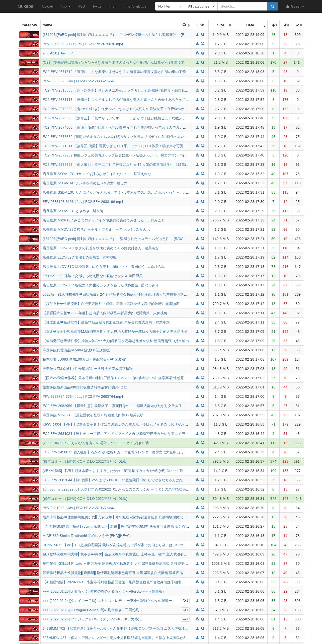Open comments badge on H.Dragon.Games row
The image size is (322, 644).
(185, 610)
